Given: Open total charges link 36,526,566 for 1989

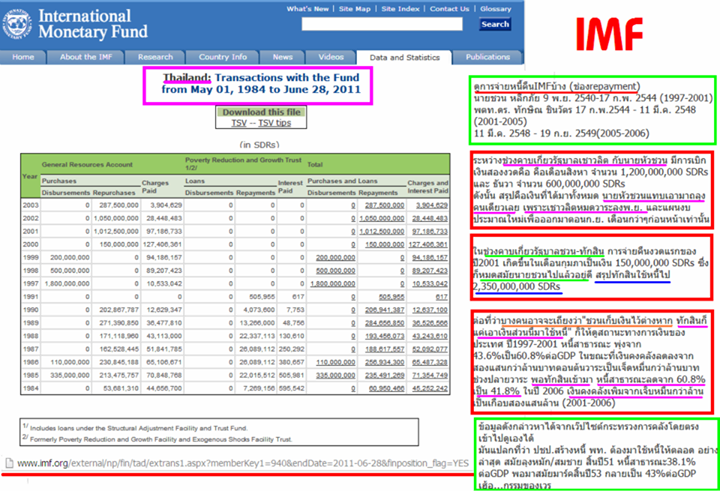Looking at the screenshot, I should coord(430,323).
